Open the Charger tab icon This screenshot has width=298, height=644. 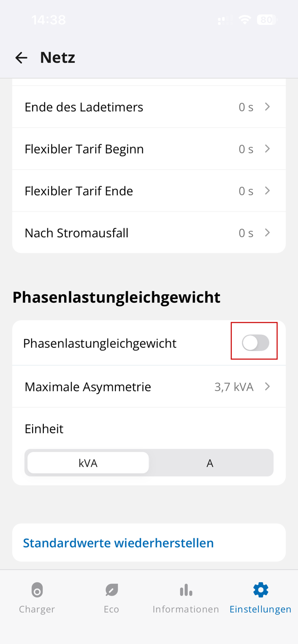click(x=37, y=590)
